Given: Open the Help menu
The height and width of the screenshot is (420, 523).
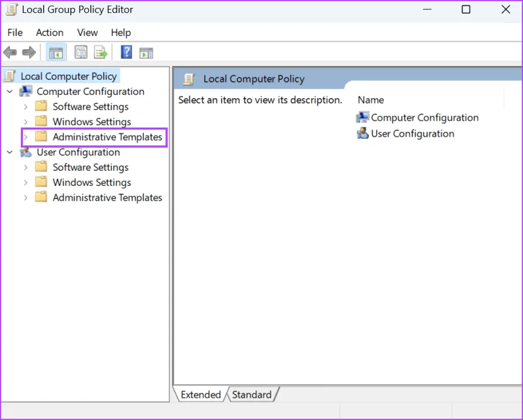Looking at the screenshot, I should point(121,33).
